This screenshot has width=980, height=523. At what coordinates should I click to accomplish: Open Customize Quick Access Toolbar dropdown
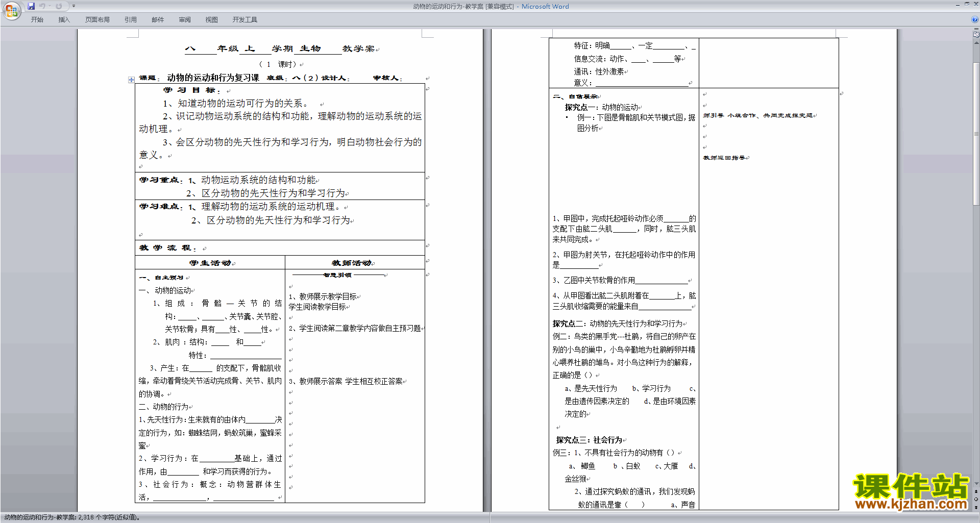point(73,6)
